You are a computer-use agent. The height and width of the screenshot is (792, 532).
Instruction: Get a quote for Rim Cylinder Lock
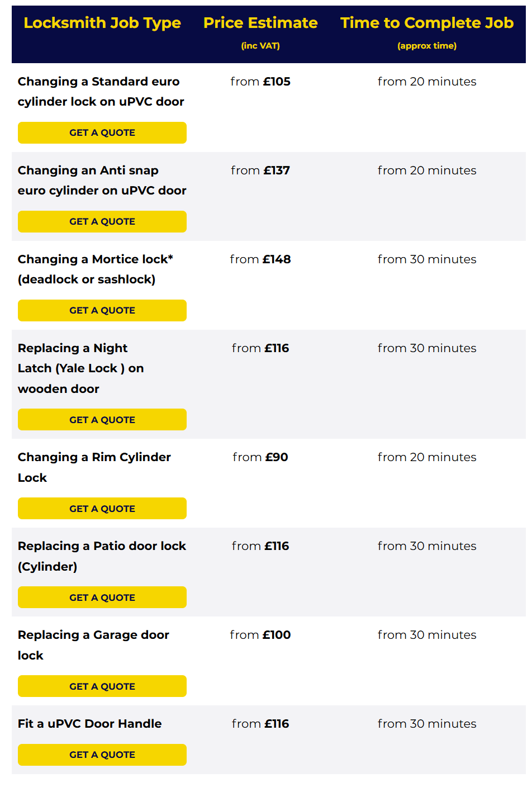102,509
